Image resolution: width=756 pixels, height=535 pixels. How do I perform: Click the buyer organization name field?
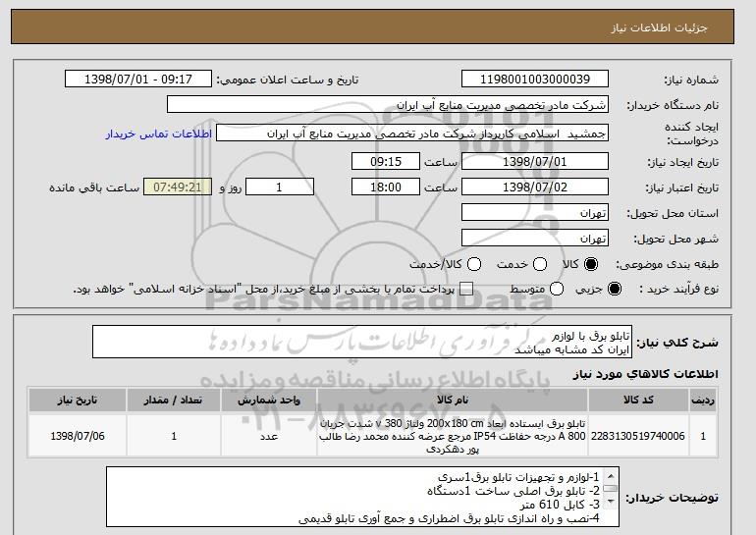[x=388, y=105]
